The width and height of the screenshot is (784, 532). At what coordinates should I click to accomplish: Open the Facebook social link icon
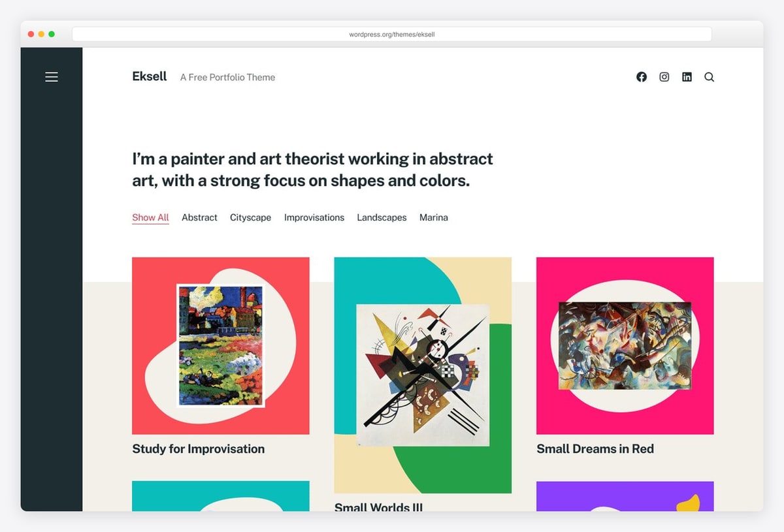click(642, 77)
